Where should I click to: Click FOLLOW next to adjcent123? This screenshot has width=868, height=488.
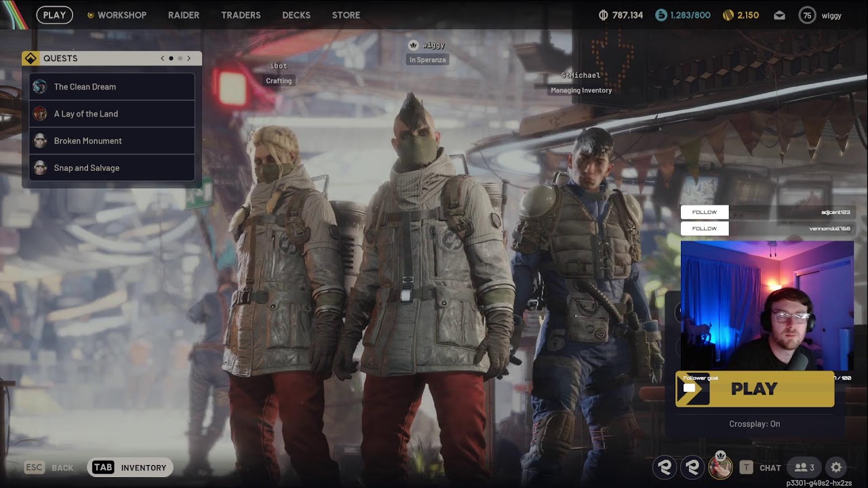[x=705, y=212]
